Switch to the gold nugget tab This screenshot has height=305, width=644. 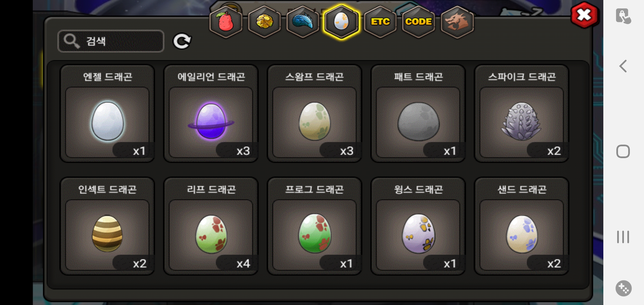(x=264, y=22)
